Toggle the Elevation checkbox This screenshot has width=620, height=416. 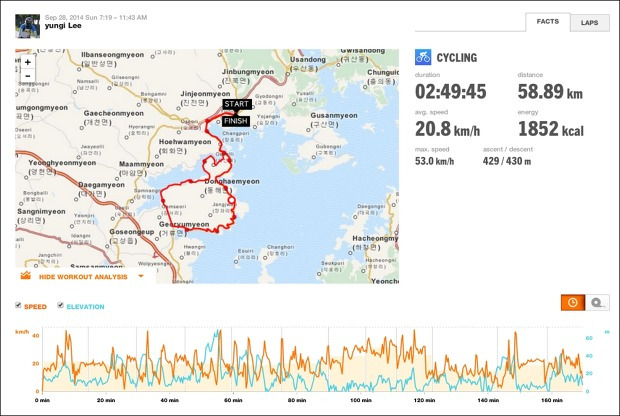click(x=60, y=305)
